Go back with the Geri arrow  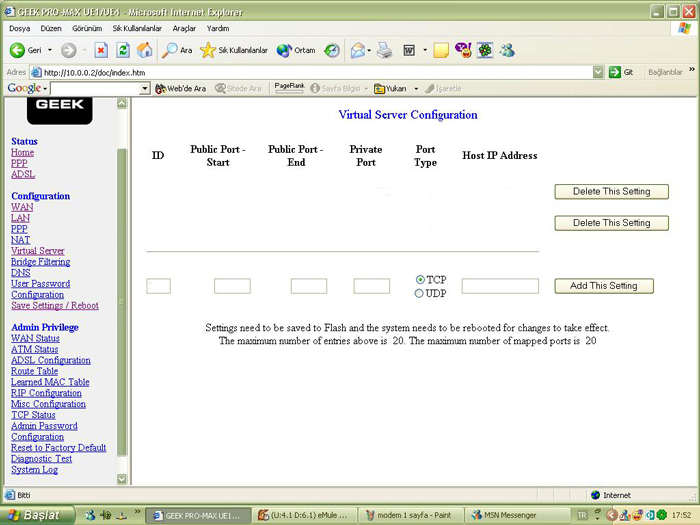[x=17, y=50]
